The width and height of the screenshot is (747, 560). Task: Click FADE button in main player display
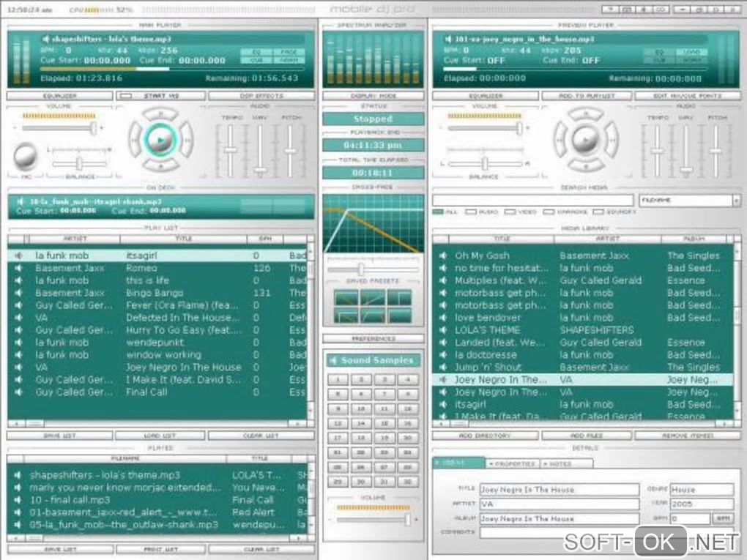tap(289, 52)
